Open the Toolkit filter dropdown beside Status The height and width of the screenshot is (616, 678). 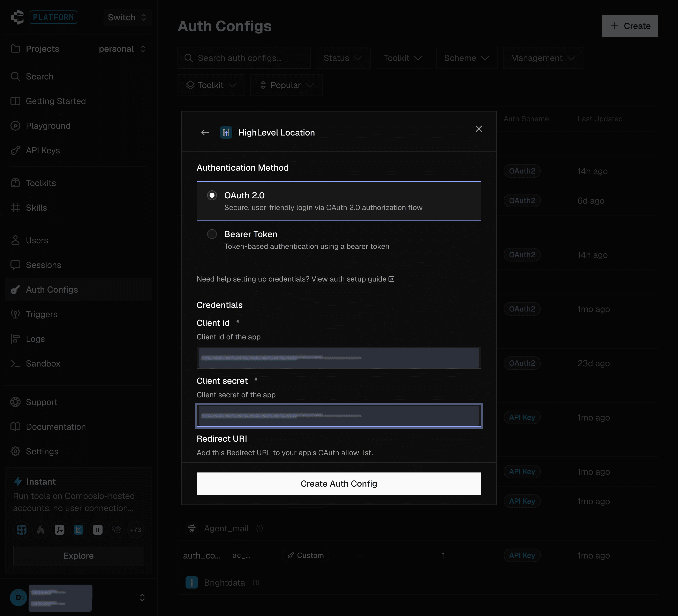pyautogui.click(x=403, y=58)
